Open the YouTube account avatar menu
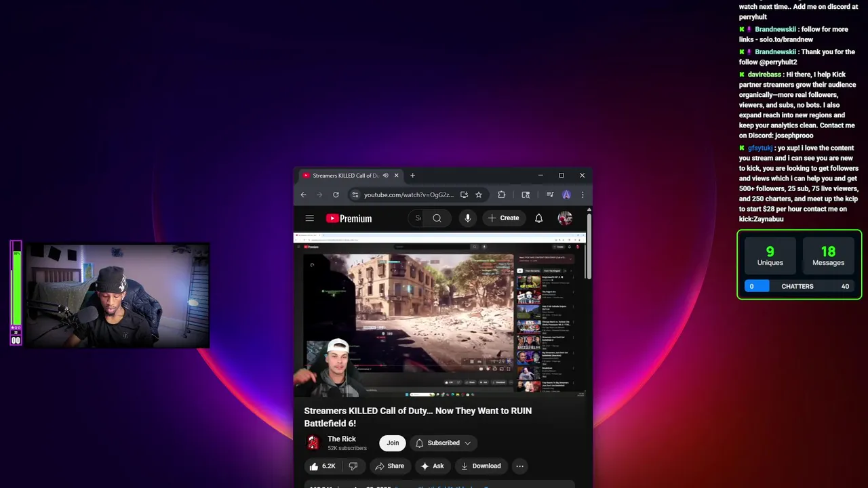This screenshot has height=488, width=868. click(565, 218)
